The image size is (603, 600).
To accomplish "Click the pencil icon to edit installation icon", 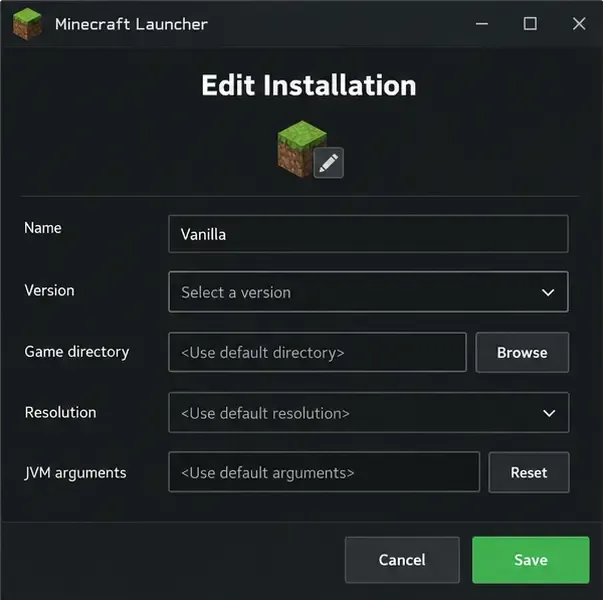I will [328, 163].
